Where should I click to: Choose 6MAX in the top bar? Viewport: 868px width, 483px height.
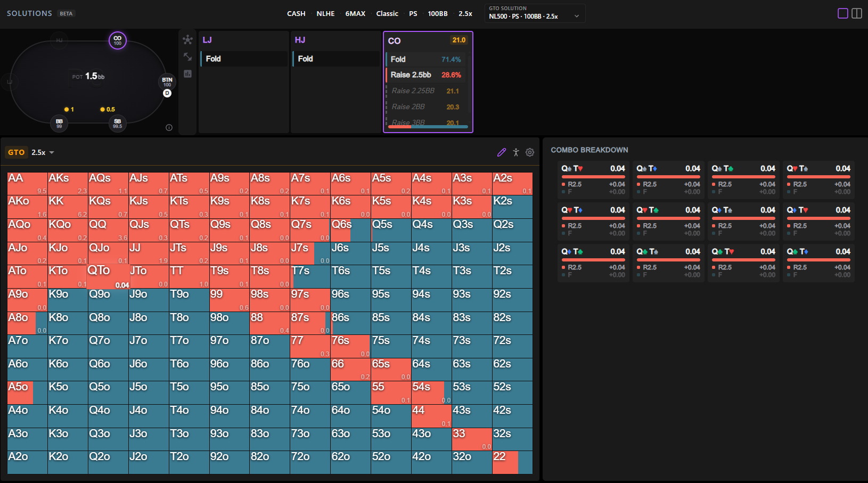coord(355,14)
